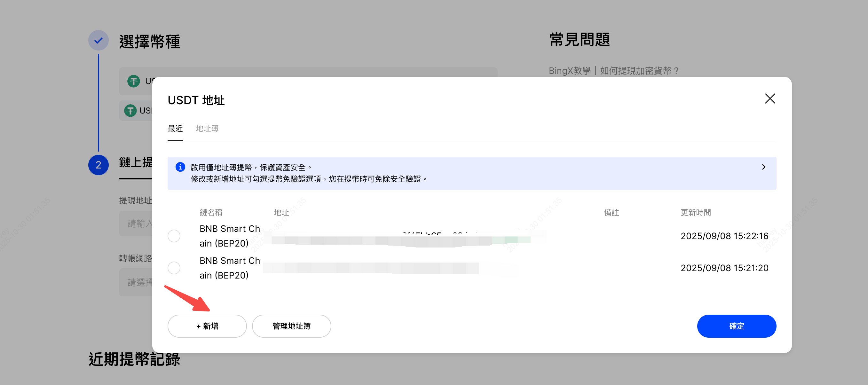
Task: Select the 最近 tab
Action: 175,128
